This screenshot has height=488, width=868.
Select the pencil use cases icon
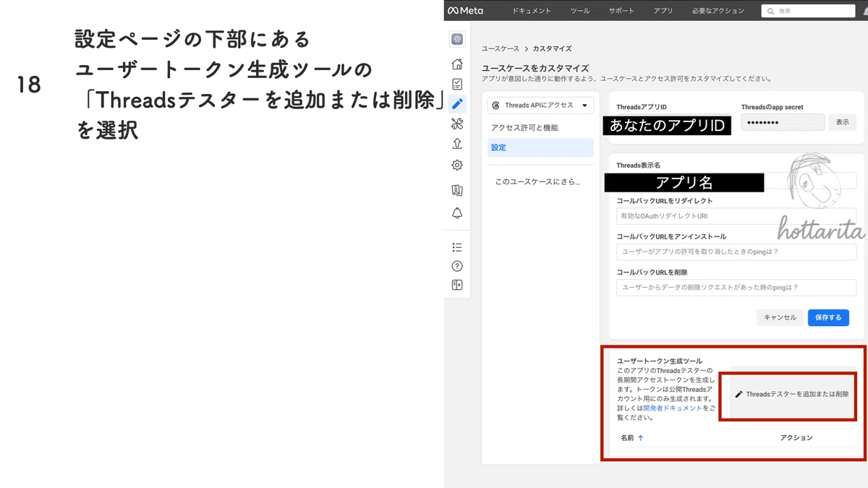pyautogui.click(x=456, y=103)
